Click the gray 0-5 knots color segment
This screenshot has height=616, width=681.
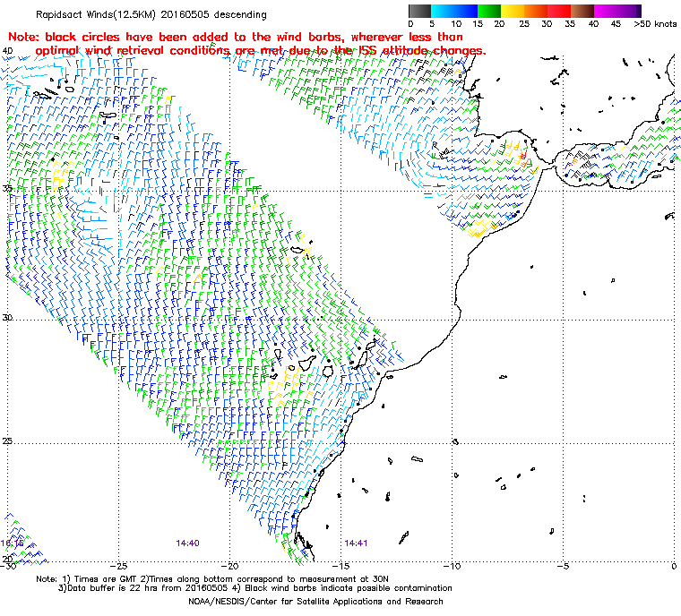coord(419,11)
